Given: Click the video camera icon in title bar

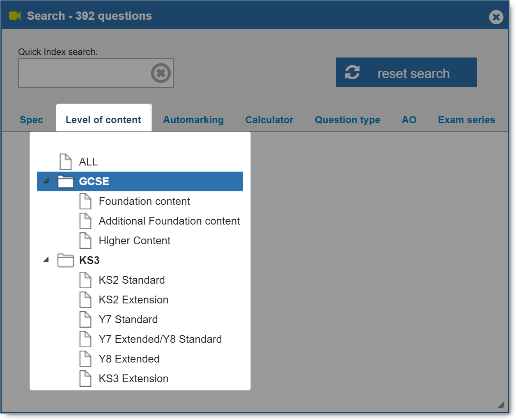Looking at the screenshot, I should pos(15,16).
